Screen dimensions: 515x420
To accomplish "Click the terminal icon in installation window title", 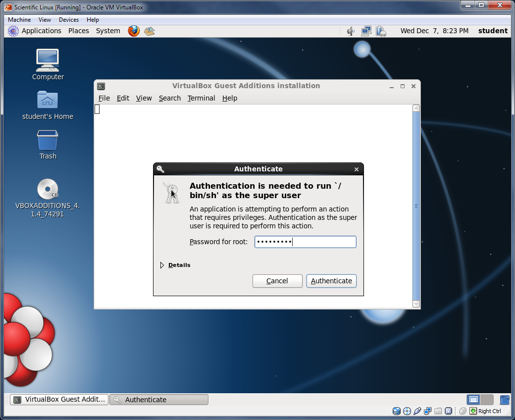I will pyautogui.click(x=101, y=86).
